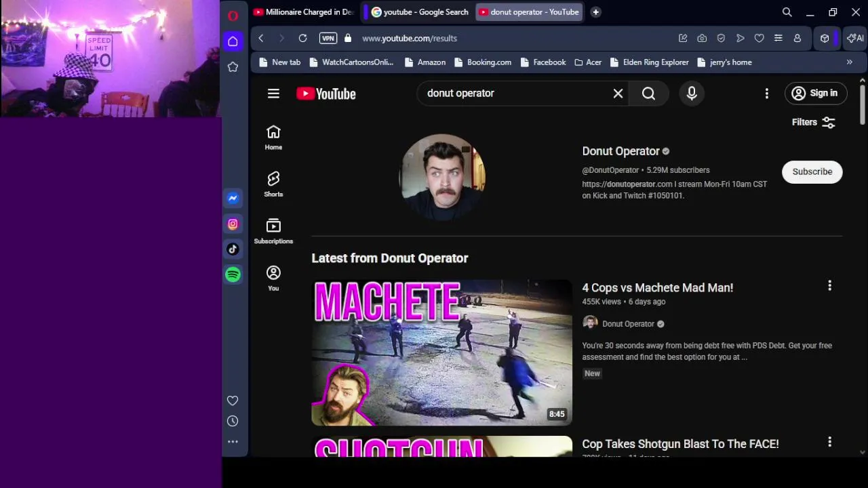Image resolution: width=868 pixels, height=488 pixels.
Task: Open the Opera account profile icon
Action: 797,39
